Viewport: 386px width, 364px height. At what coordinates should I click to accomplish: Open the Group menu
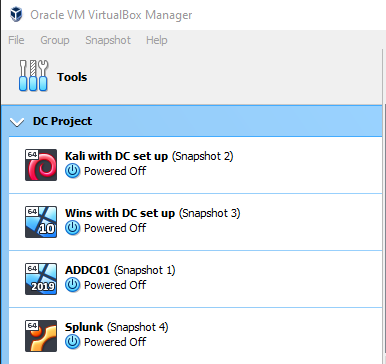tap(55, 40)
